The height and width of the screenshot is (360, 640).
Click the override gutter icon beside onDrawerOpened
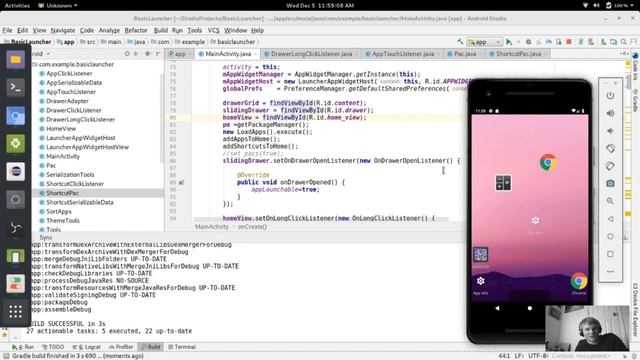181,182
